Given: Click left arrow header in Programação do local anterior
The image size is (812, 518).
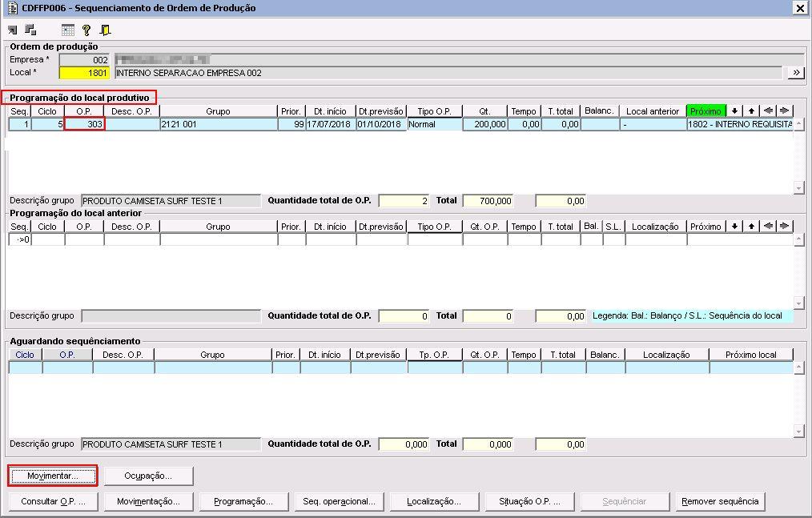Looking at the screenshot, I should pos(768,227).
